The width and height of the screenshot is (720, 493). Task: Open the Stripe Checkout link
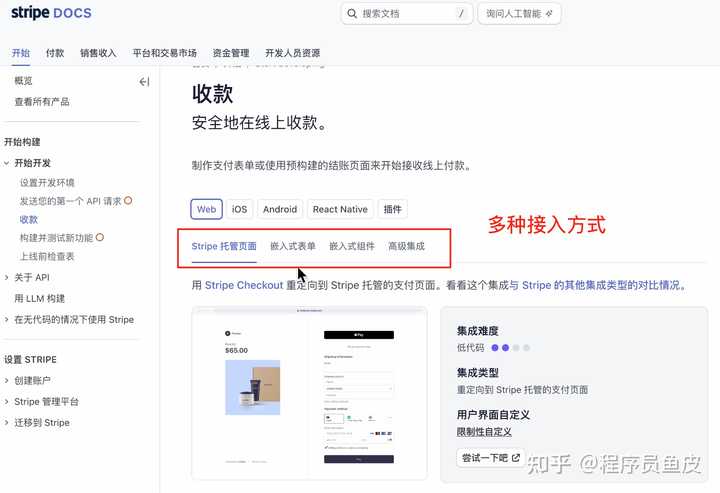244,285
